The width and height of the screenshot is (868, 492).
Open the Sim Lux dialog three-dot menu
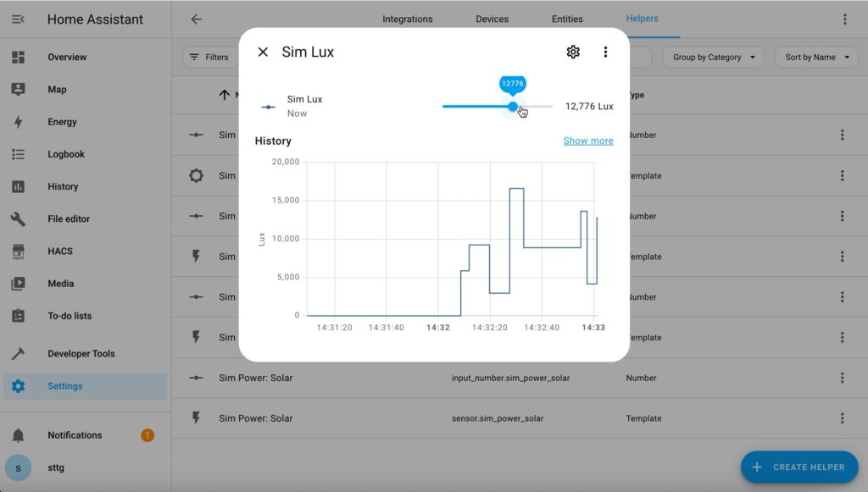pyautogui.click(x=605, y=52)
